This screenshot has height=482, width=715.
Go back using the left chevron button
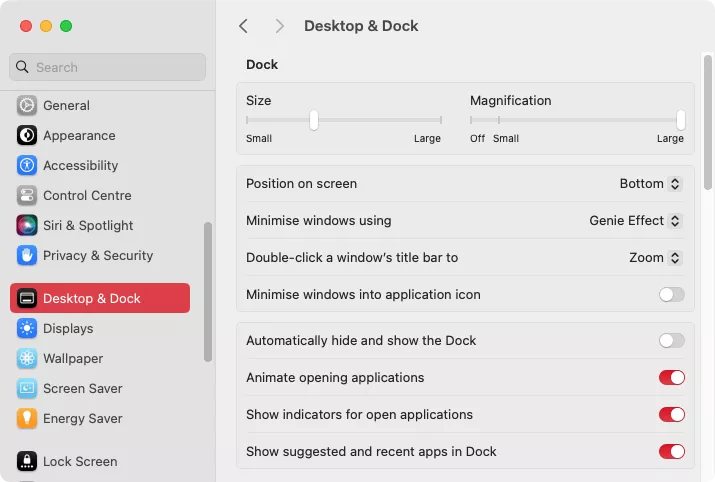click(x=243, y=26)
